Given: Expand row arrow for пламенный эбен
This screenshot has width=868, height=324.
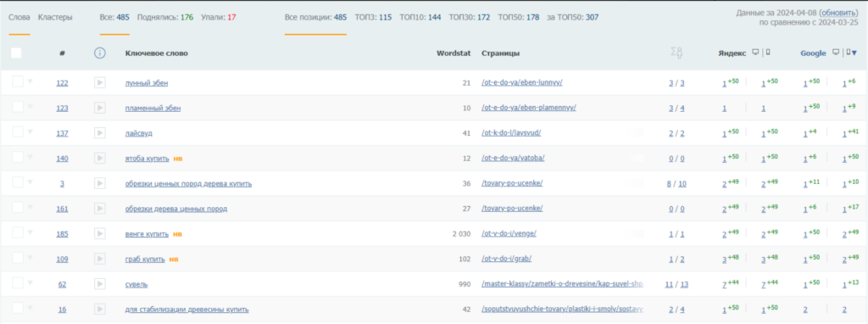Looking at the screenshot, I should tap(30, 106).
